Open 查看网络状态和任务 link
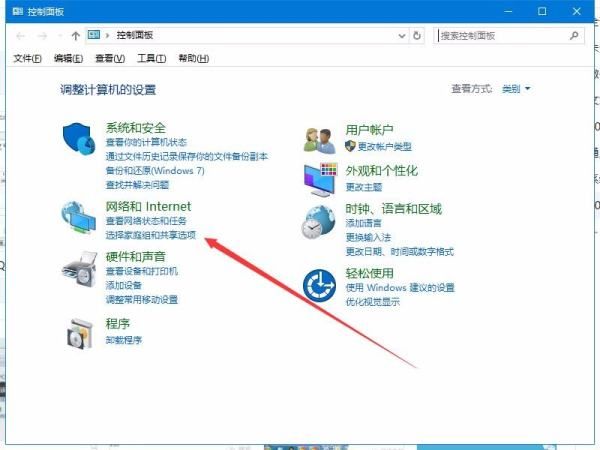This screenshot has width=600, height=450. [147, 221]
